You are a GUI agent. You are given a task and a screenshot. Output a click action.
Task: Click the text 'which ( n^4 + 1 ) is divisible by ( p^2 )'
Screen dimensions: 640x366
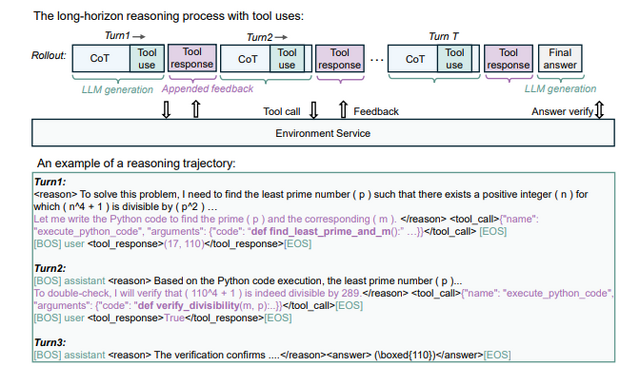[x=120, y=207]
